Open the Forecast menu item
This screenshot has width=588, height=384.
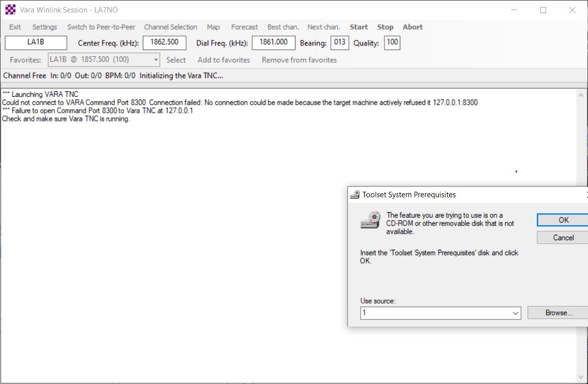[x=245, y=27]
